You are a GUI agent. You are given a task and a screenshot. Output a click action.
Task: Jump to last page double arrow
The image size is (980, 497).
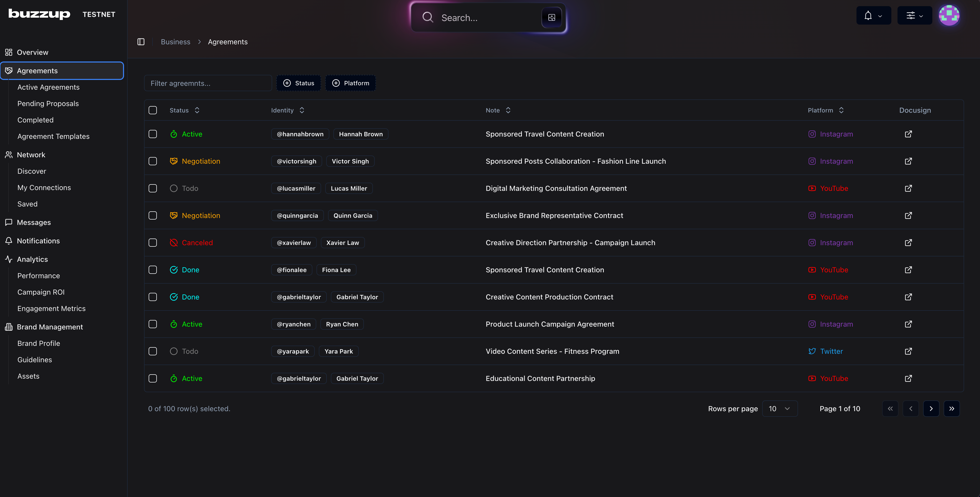(952, 408)
